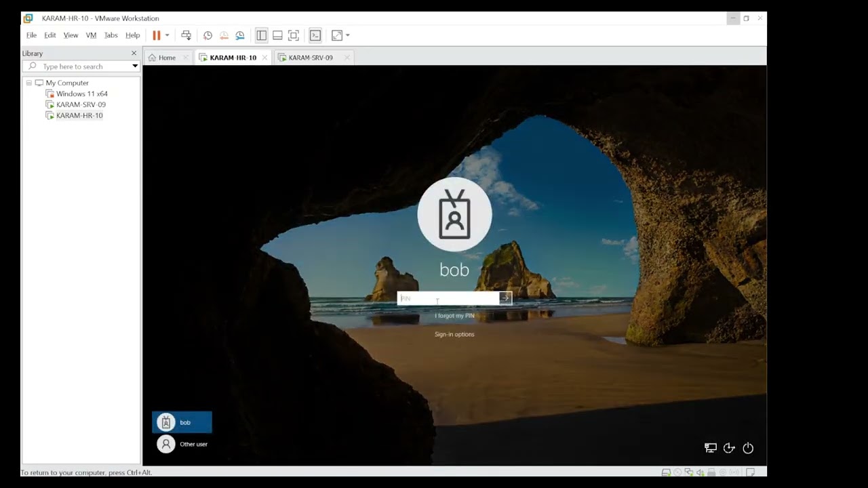Open the View menu

click(71, 35)
